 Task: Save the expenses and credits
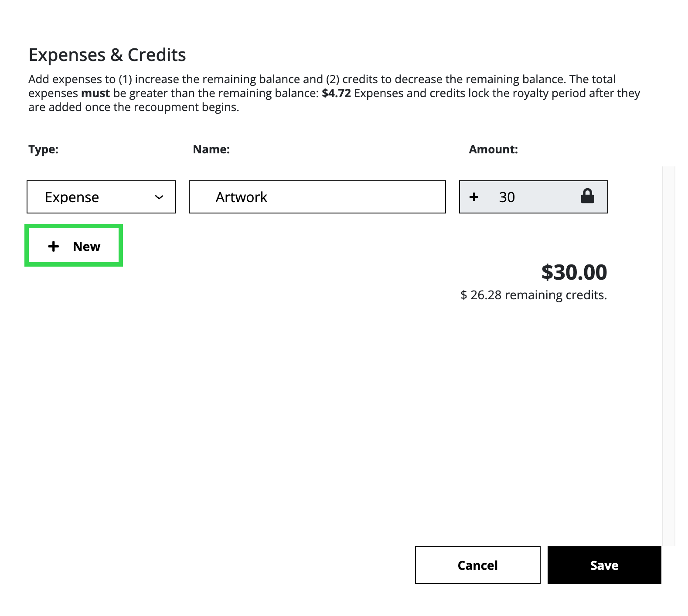coord(604,565)
